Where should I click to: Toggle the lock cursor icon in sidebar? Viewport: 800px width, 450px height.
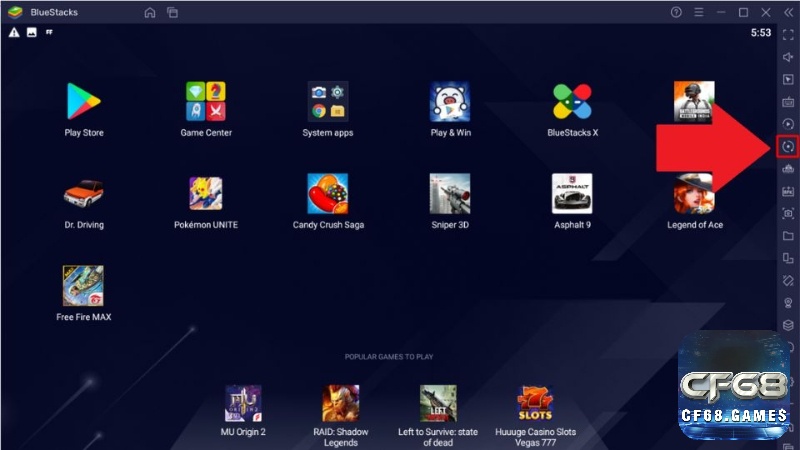pos(788,80)
